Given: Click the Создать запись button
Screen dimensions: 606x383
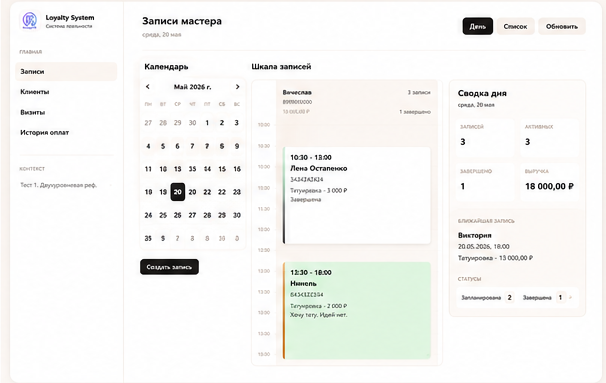Looking at the screenshot, I should [x=169, y=267].
